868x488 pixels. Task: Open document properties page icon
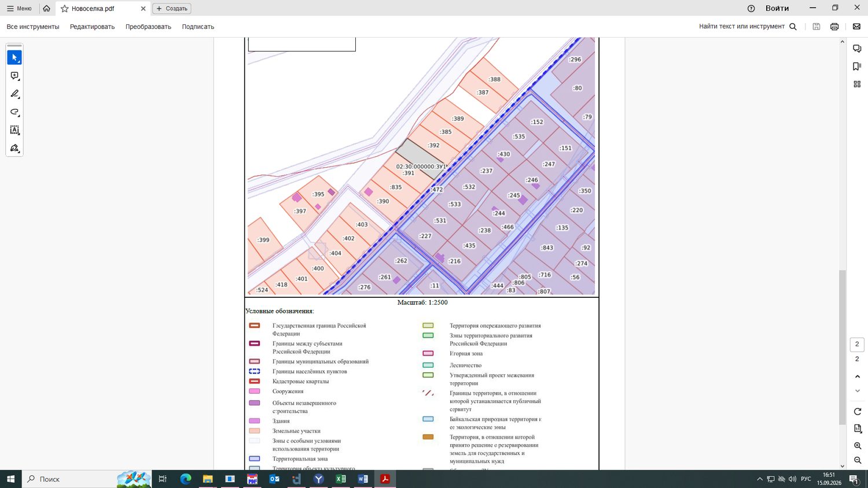pos(857,428)
